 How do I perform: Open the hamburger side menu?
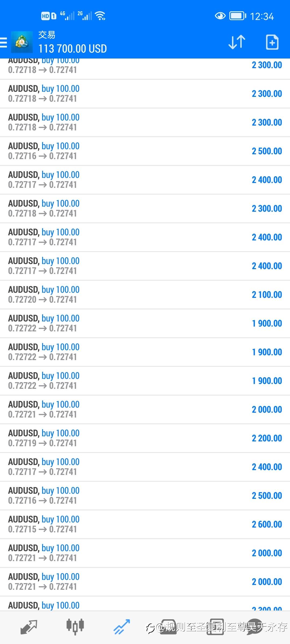pyautogui.click(x=3, y=43)
